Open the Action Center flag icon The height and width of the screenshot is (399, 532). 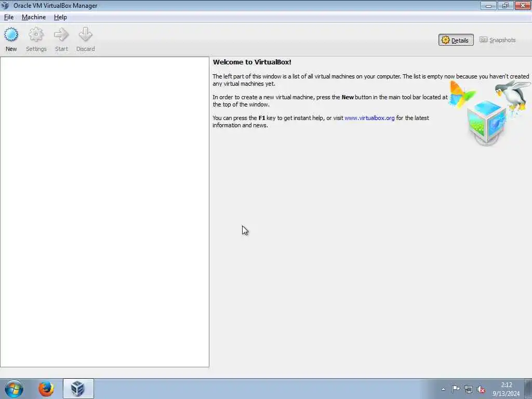456,389
